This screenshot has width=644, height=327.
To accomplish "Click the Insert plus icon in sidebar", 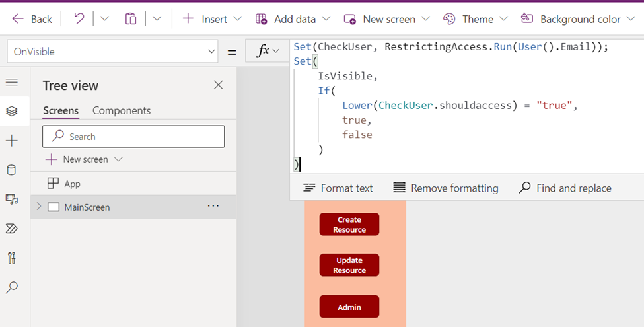I will point(12,141).
